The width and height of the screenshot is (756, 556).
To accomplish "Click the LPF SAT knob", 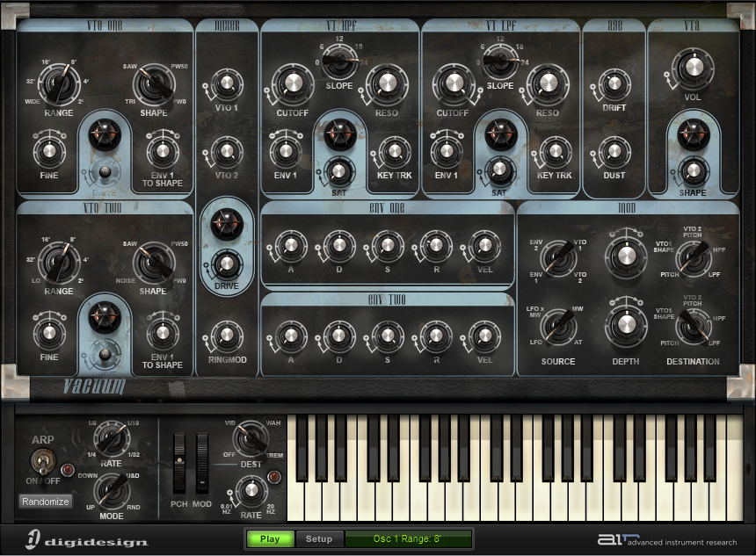I will [x=499, y=170].
